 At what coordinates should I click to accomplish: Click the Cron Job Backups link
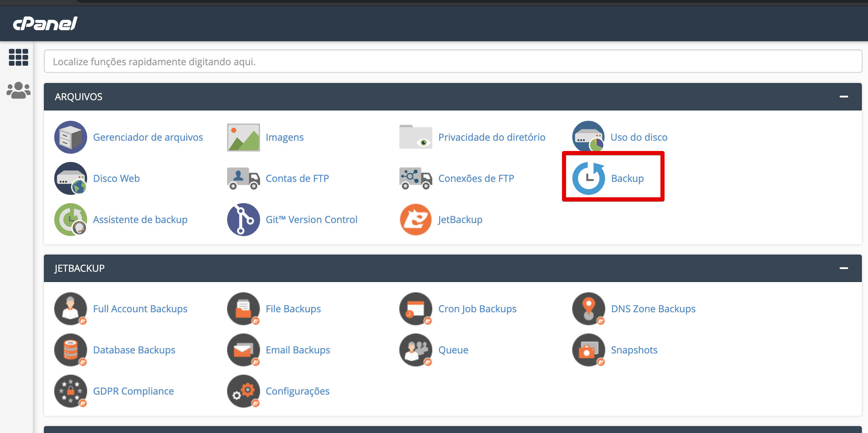[477, 309]
